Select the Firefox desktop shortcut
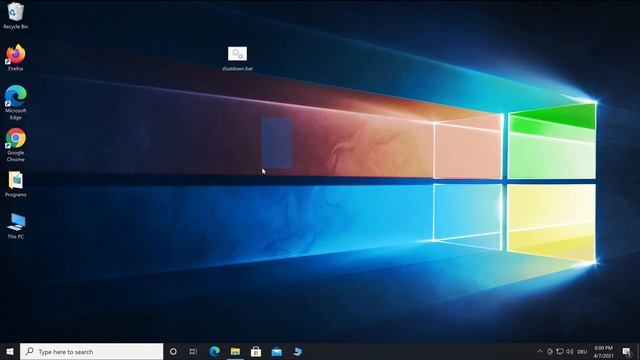 point(16,58)
